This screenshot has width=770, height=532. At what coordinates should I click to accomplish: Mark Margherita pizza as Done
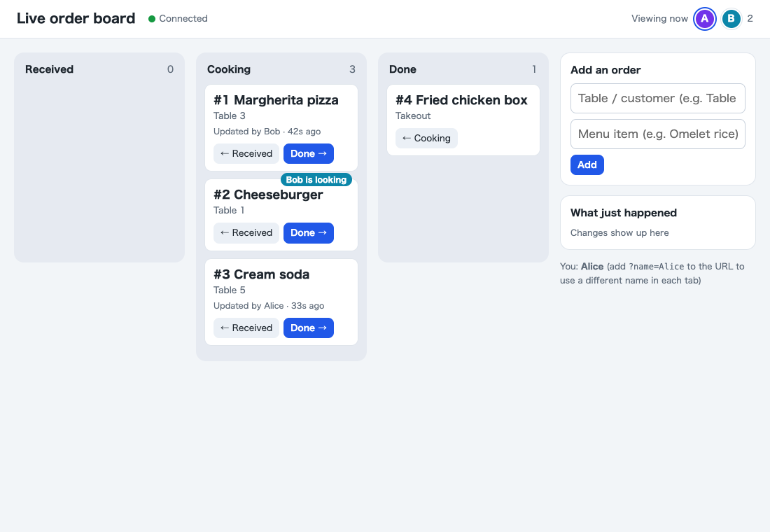click(309, 154)
